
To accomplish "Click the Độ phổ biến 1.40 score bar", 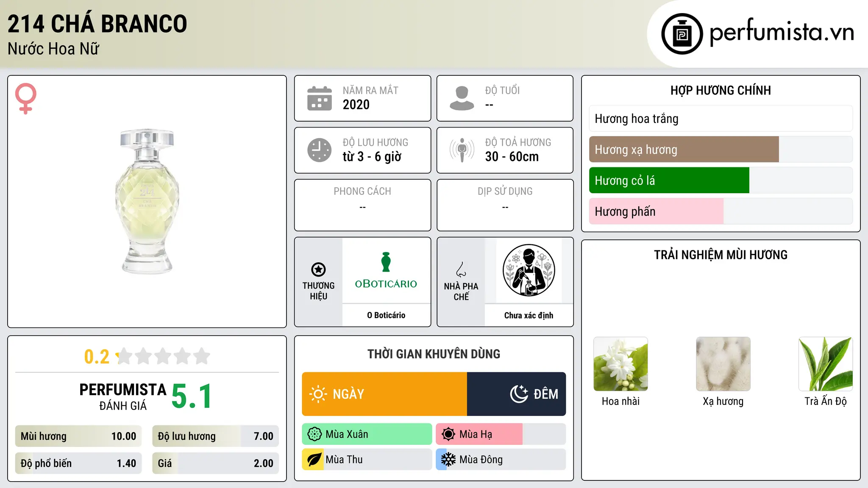I will pos(78,463).
